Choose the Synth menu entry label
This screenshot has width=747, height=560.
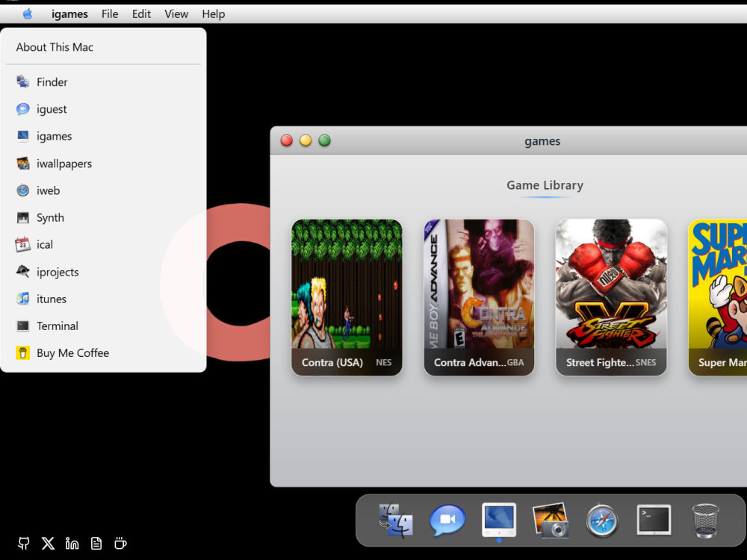pos(50,217)
